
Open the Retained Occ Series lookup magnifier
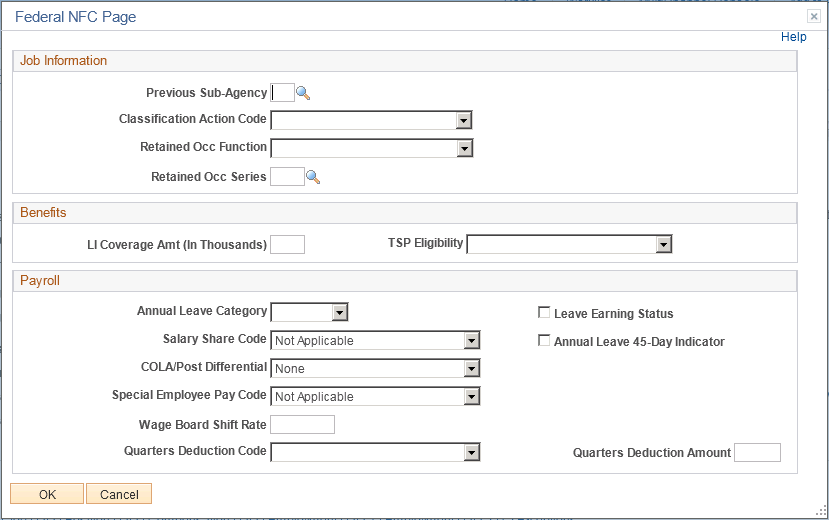313,177
